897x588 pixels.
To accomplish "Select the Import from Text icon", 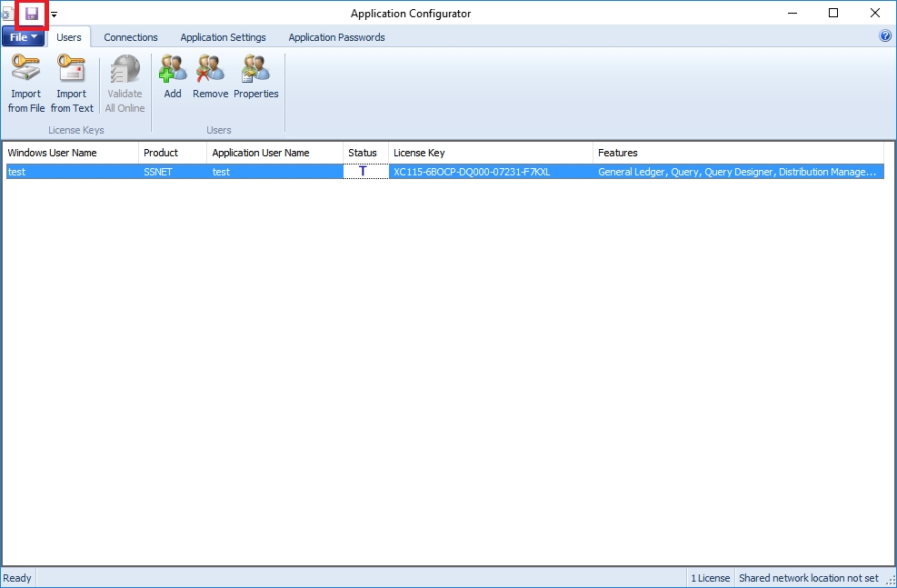I will click(71, 82).
